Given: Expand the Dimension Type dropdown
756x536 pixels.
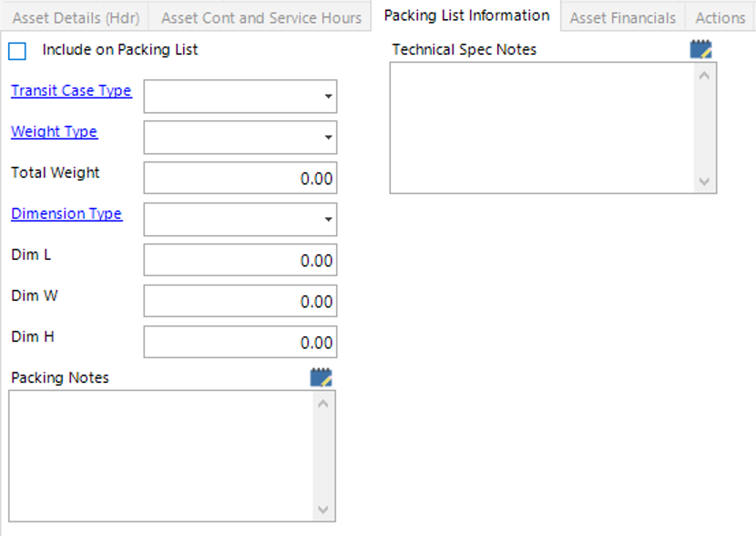Looking at the screenshot, I should (327, 220).
